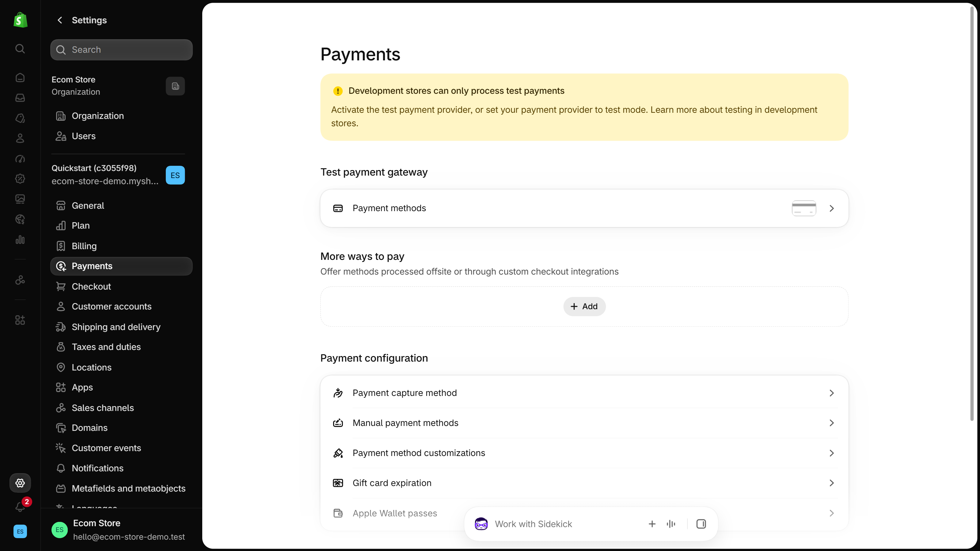980x551 pixels.
Task: Select Taxes and duties settings
Action: coord(121,347)
